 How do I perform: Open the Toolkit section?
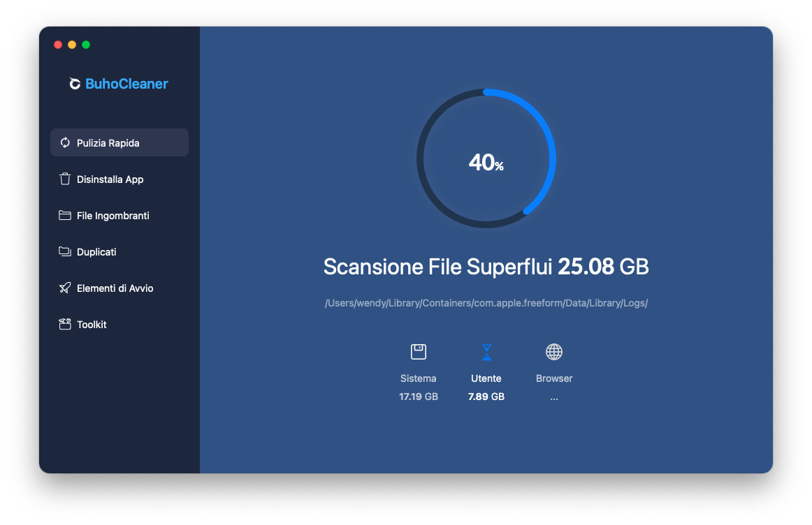(119, 324)
